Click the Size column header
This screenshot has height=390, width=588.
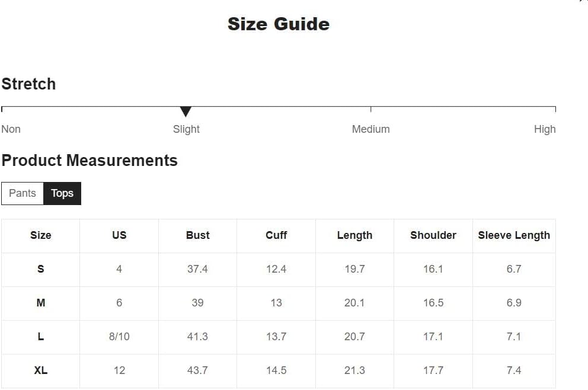[40, 235]
